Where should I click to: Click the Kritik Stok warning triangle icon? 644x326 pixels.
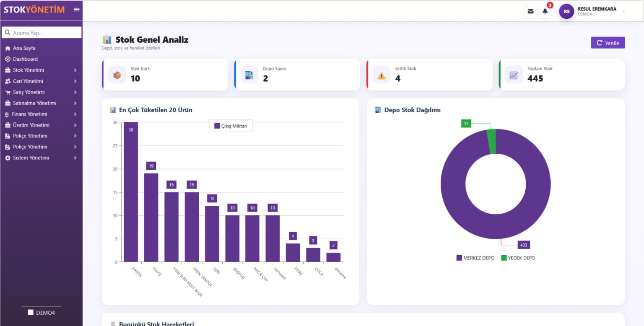pos(381,75)
